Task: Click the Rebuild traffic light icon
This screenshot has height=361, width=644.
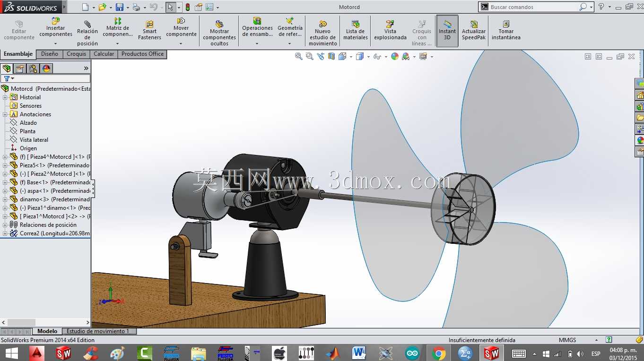Action: click(x=188, y=7)
